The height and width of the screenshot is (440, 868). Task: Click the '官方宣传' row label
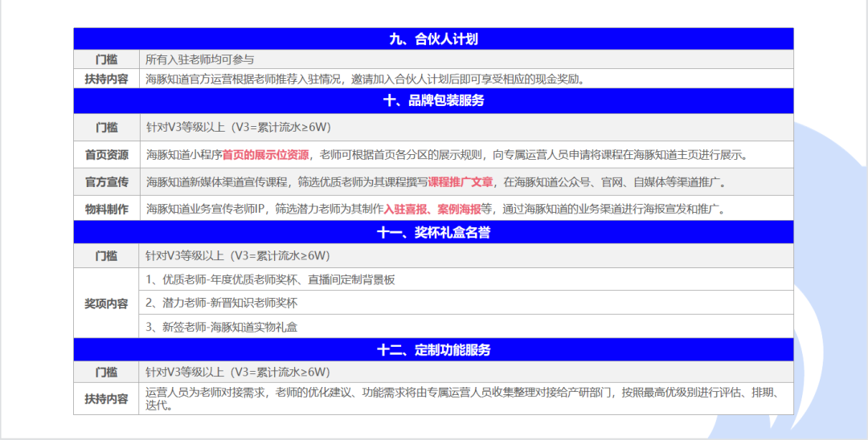click(106, 182)
